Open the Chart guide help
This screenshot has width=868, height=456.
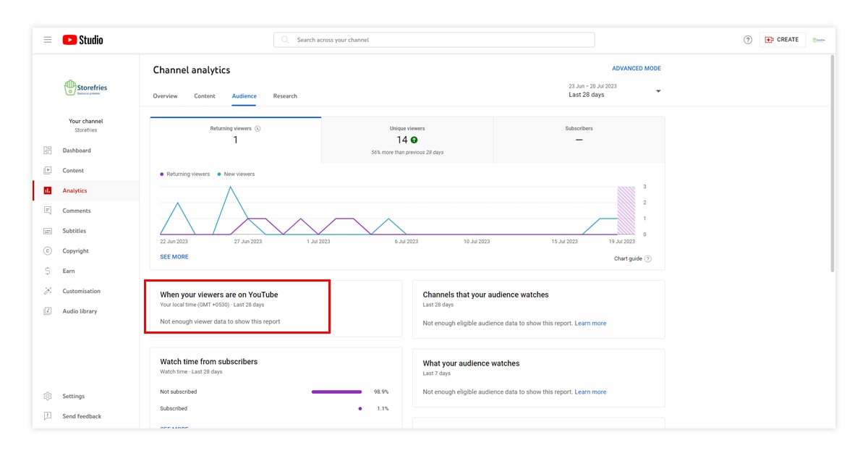[x=632, y=259]
